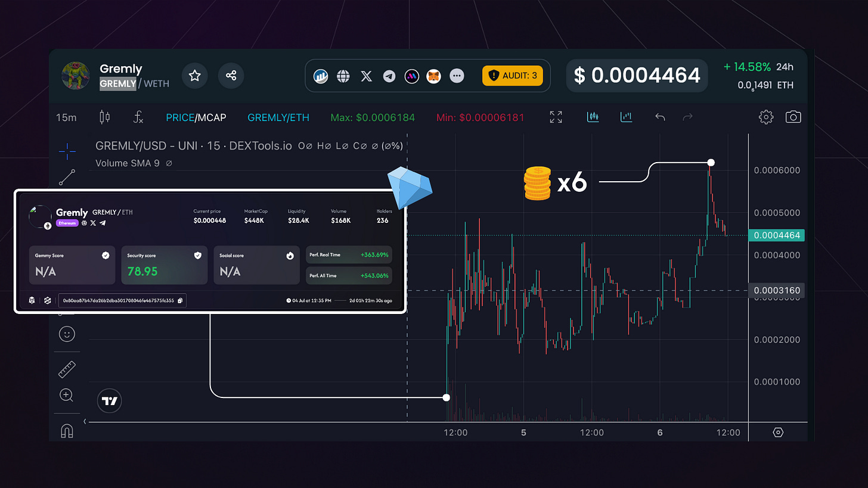Viewport: 868px width, 488px height.
Task: Click Perf. All Time +543.06% row
Action: point(349,275)
